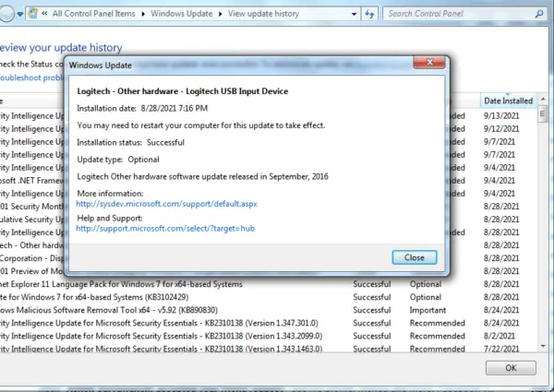Click the scrollbar up arrow
Image resolution: width=554 pixels, height=392 pixels.
543,101
